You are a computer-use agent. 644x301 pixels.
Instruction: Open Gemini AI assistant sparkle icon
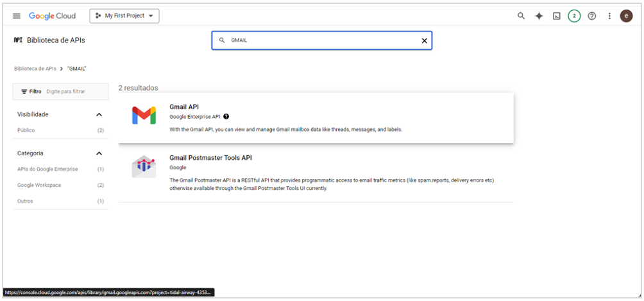pyautogui.click(x=539, y=16)
